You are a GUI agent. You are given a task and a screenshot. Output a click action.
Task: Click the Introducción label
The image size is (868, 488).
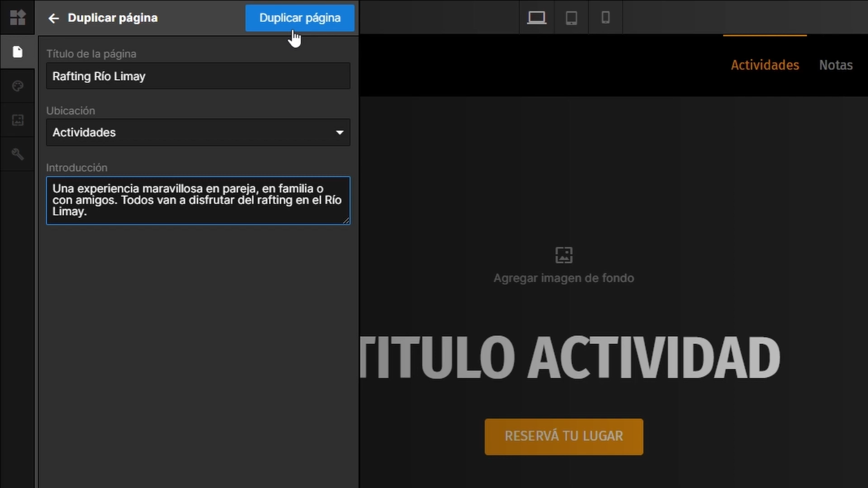[77, 168]
